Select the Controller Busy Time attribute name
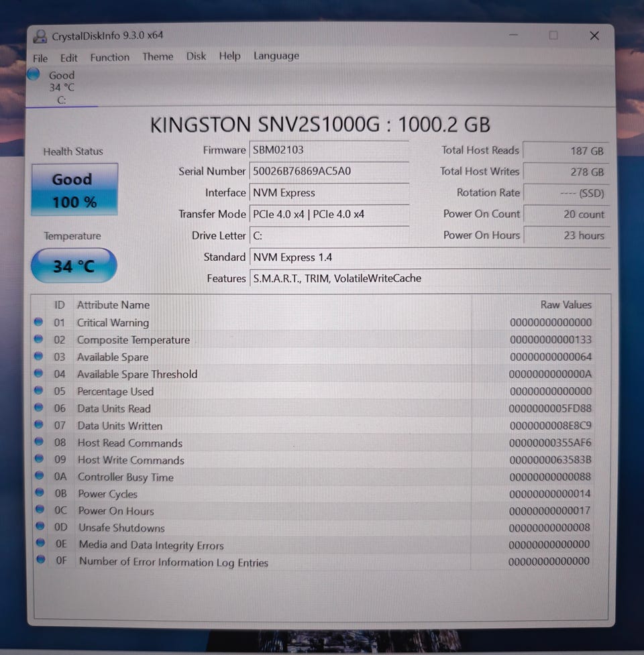 click(126, 477)
